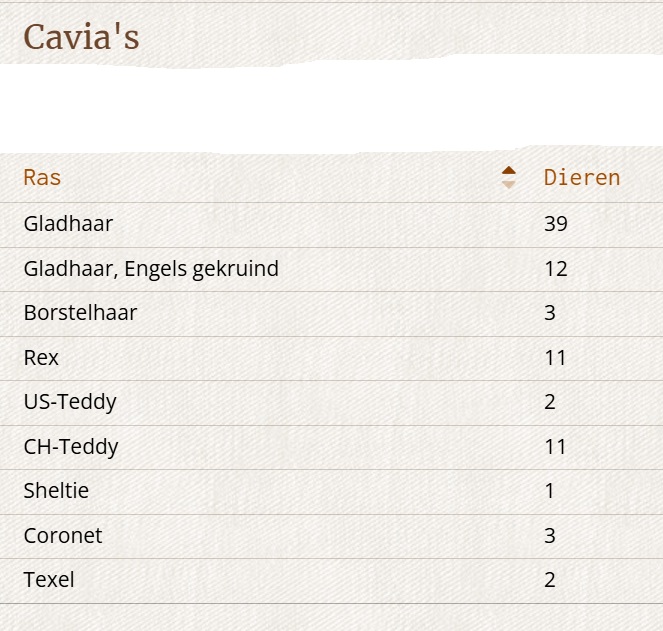This screenshot has height=631, width=663.
Task: Click the Cavia's section heading
Action: (x=81, y=37)
